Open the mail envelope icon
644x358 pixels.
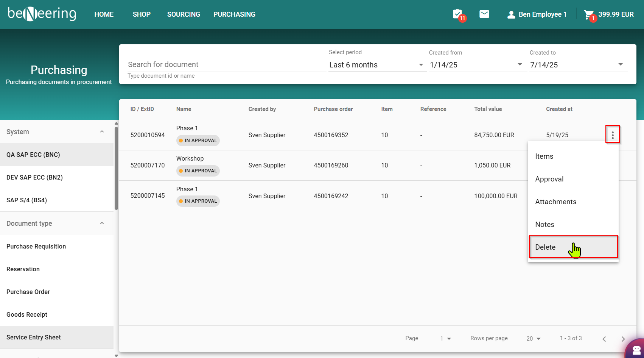tap(484, 14)
